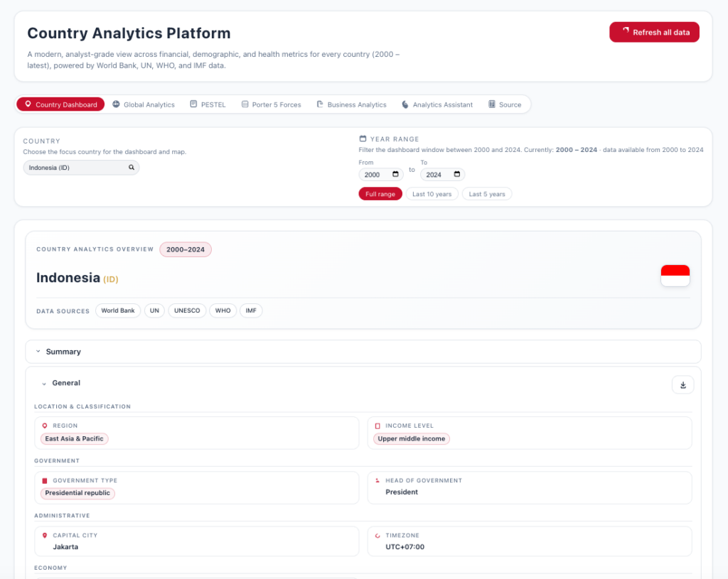
Task: Click the globe icon for Global Analytics
Action: tap(116, 104)
